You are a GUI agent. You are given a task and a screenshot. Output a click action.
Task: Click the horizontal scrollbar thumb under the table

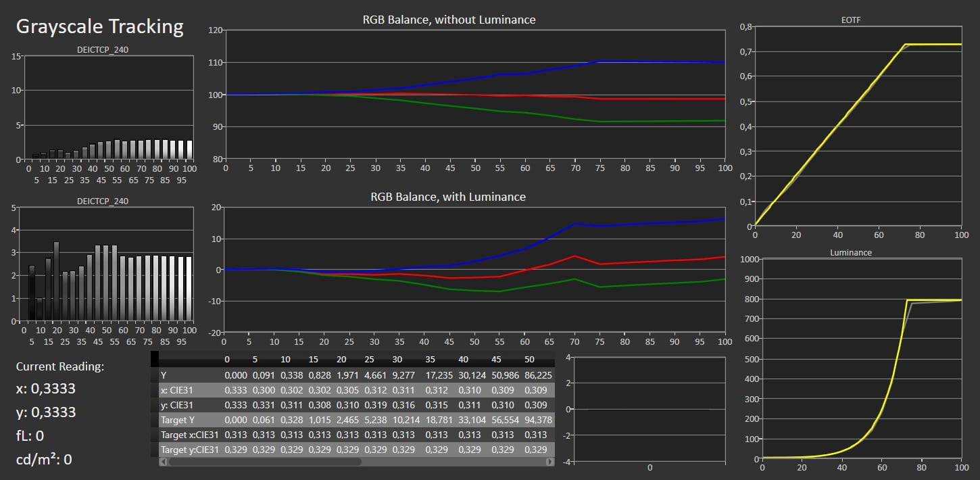[264, 462]
